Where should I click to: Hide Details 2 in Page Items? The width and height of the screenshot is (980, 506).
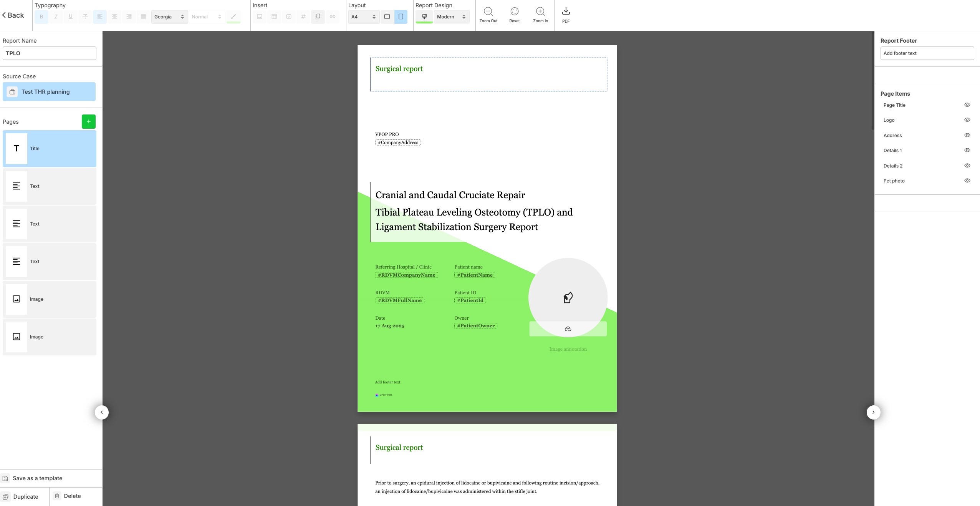(x=967, y=166)
